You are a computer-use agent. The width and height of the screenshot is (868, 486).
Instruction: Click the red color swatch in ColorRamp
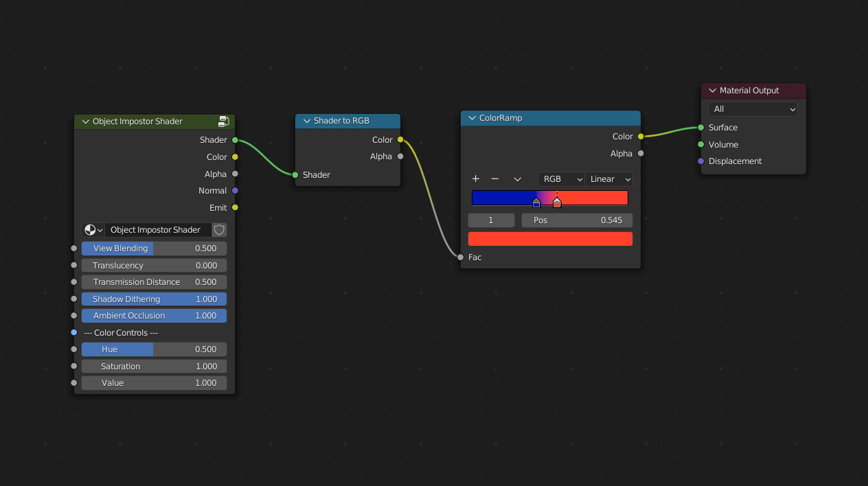tap(550, 239)
